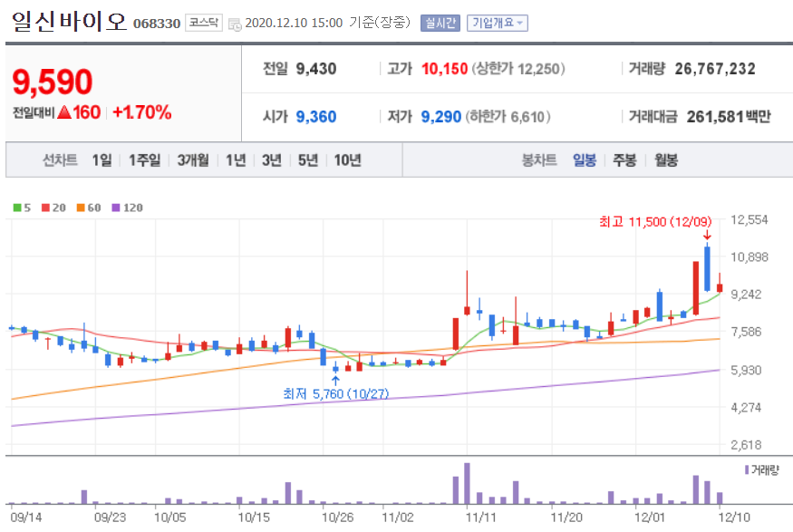
Task: Select the 1일 line chart tab
Action: click(x=102, y=160)
